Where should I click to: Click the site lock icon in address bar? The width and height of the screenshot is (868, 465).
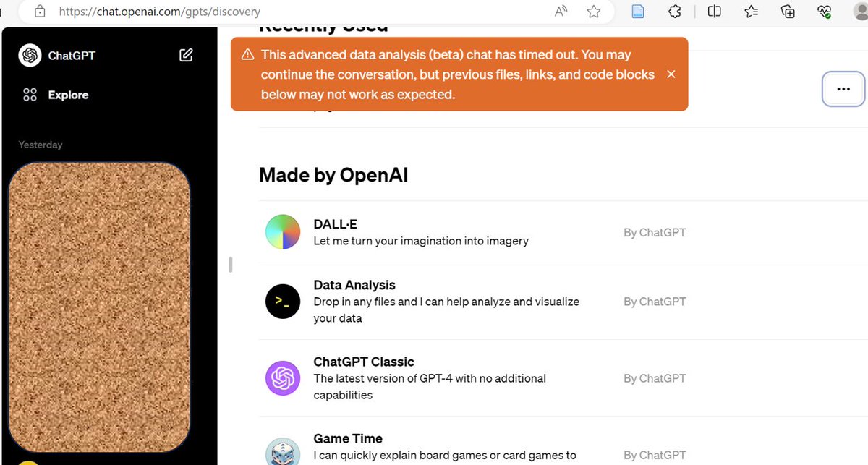40,12
